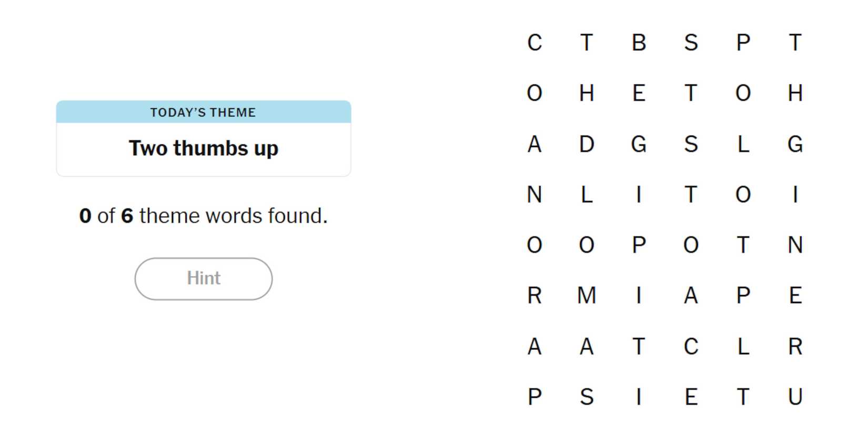Screen dimensions: 868x434
Task: Select the R right of C and L
Action: tap(795, 346)
